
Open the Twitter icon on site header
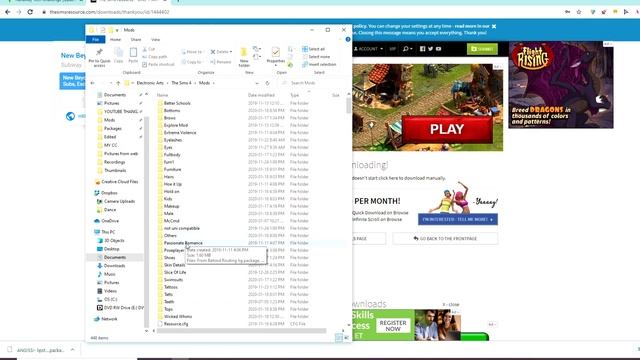pyautogui.click(x=430, y=49)
